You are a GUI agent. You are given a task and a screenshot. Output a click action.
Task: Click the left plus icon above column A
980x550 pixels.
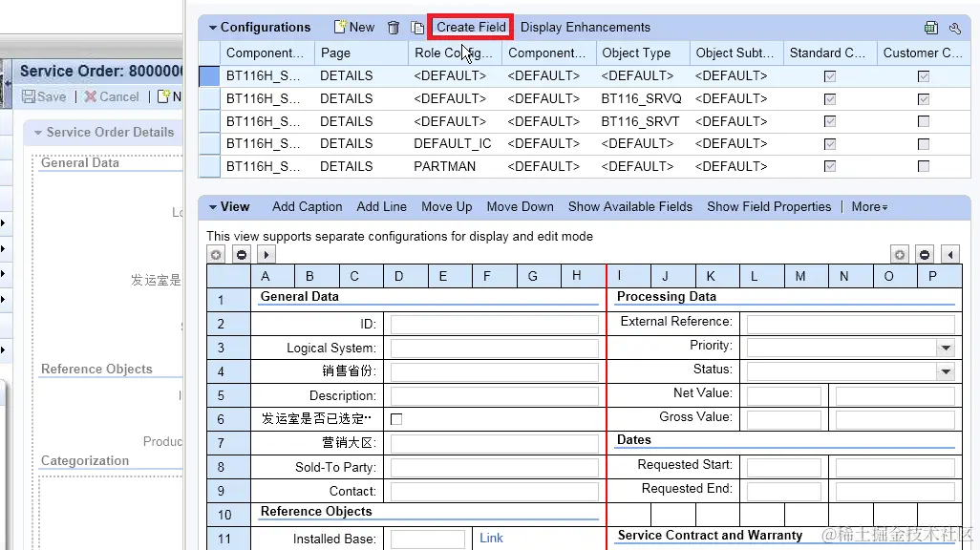click(x=216, y=255)
